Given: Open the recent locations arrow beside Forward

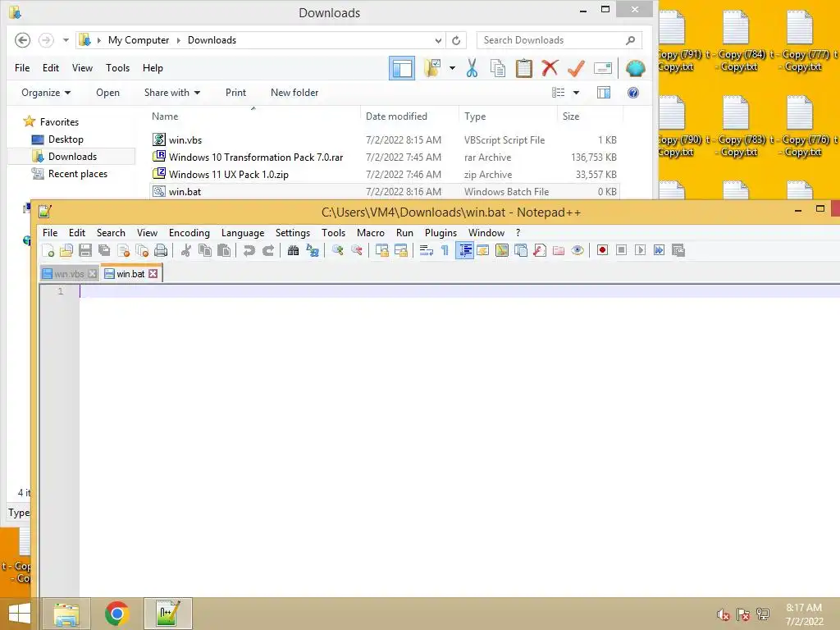Looking at the screenshot, I should click(x=66, y=40).
